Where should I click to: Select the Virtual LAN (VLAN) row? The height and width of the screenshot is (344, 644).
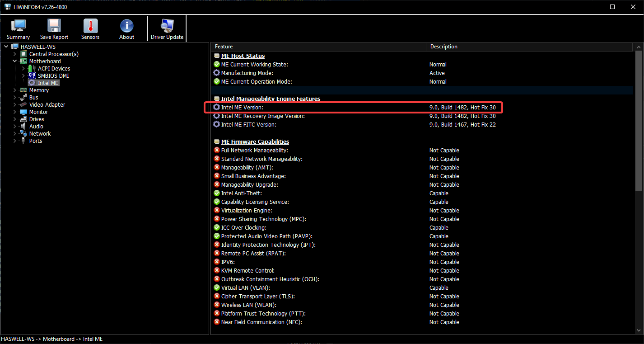(x=422, y=287)
